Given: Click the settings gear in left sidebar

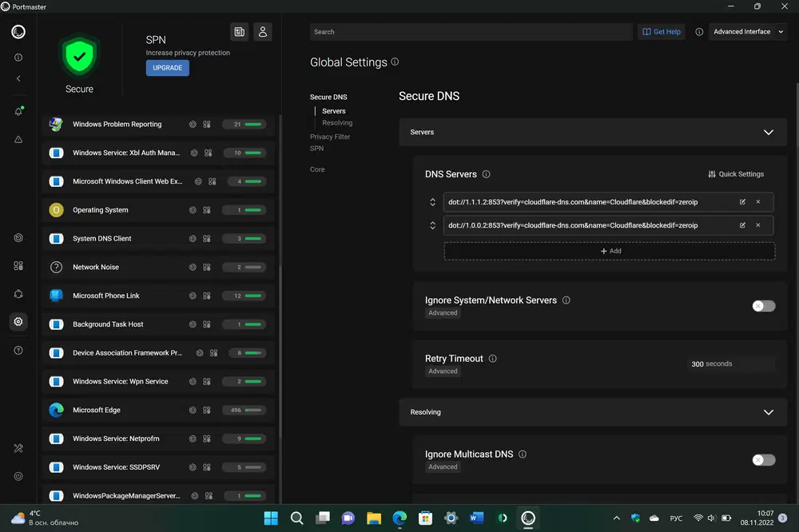Looking at the screenshot, I should point(18,321).
